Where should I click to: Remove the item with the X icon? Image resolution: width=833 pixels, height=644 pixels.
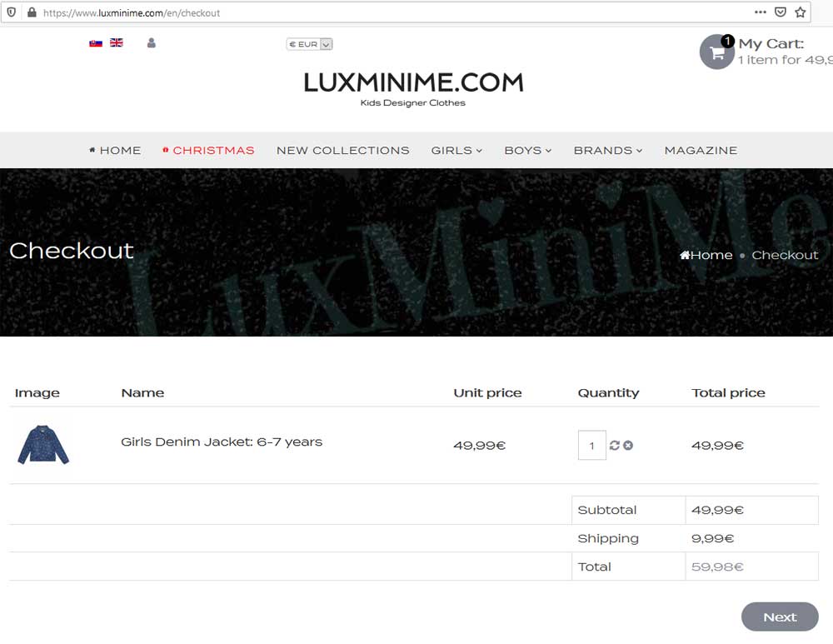[x=628, y=445]
